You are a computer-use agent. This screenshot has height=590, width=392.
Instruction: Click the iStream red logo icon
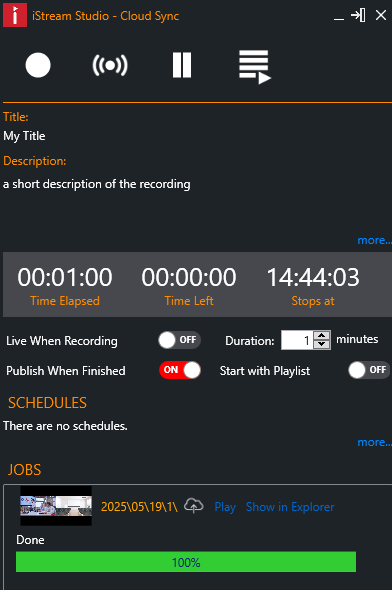[x=15, y=15]
